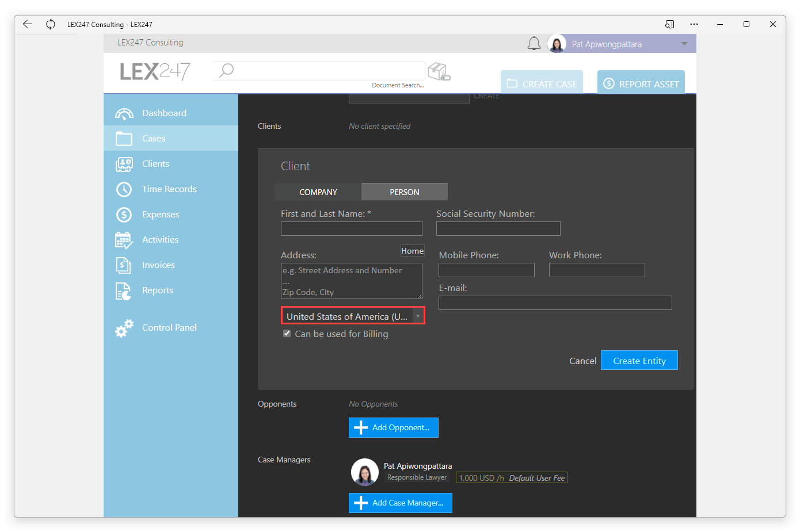Screen dimensions: 800x532
Task: Open the three-dots window menu
Action: [694, 24]
